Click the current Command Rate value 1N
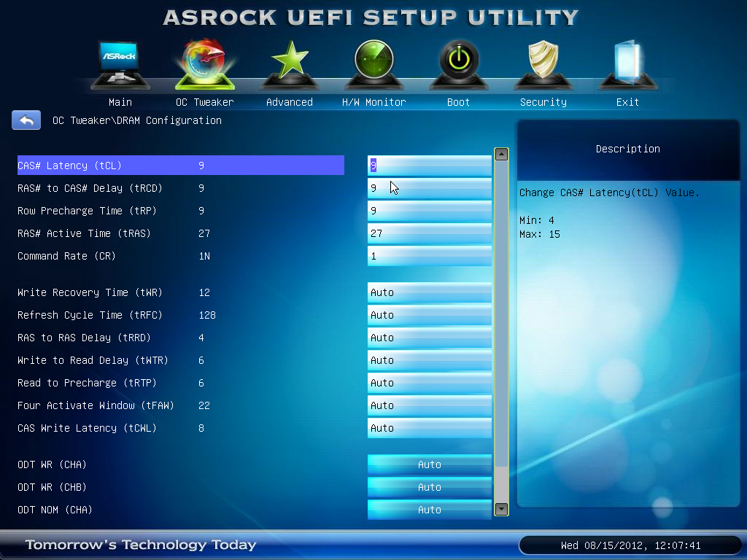Image resolution: width=747 pixels, height=560 pixels. [204, 256]
